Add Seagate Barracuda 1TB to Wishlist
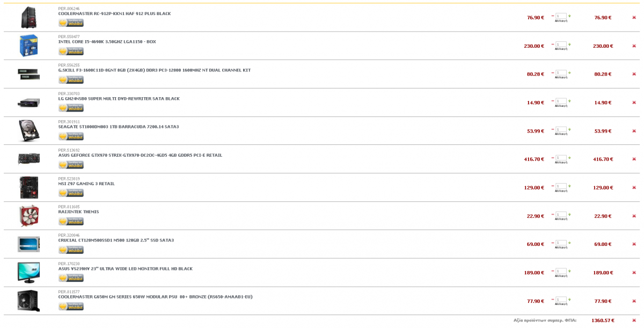This screenshot has height=328, width=644. pos(71,136)
